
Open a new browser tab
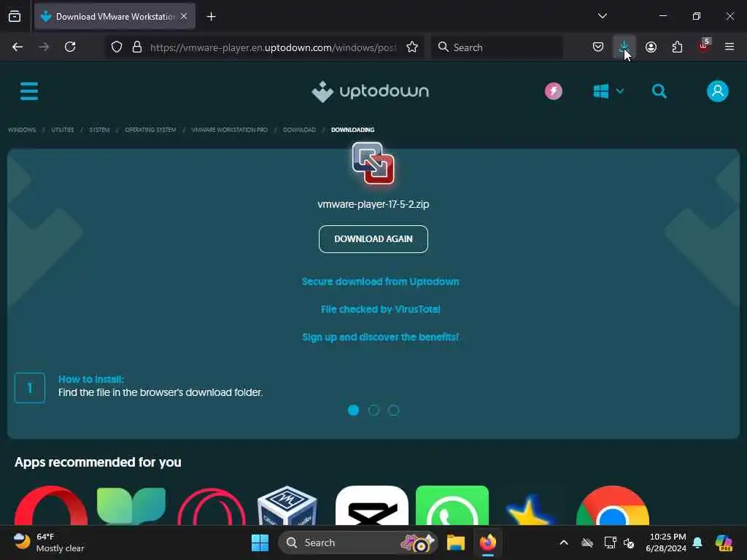click(x=211, y=17)
